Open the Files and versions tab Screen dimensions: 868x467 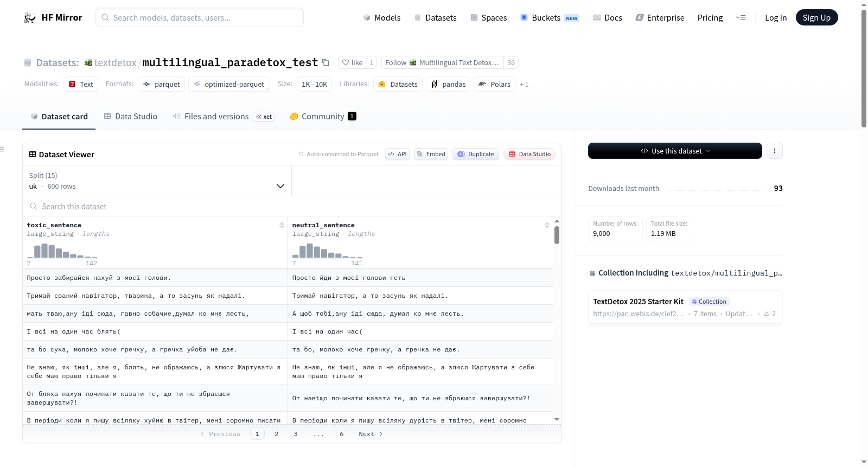tap(224, 117)
